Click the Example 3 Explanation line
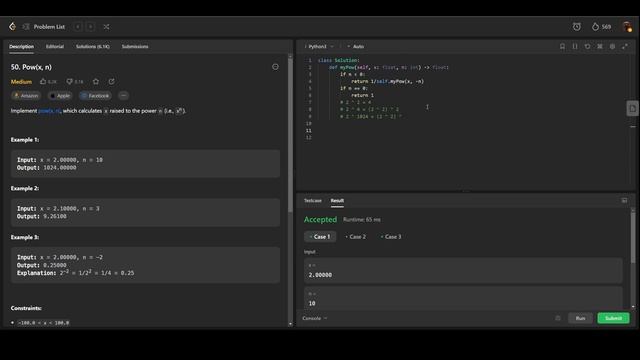 [x=76, y=273]
